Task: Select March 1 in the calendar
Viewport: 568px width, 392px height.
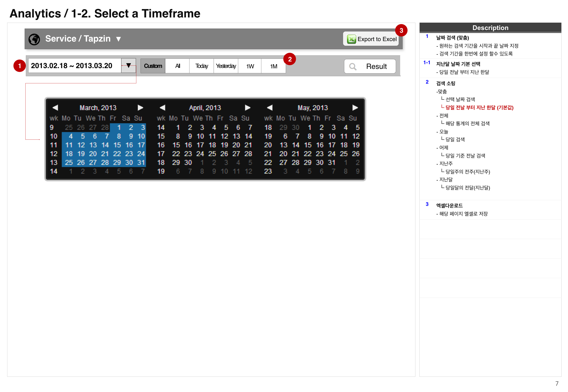Action: click(119, 127)
